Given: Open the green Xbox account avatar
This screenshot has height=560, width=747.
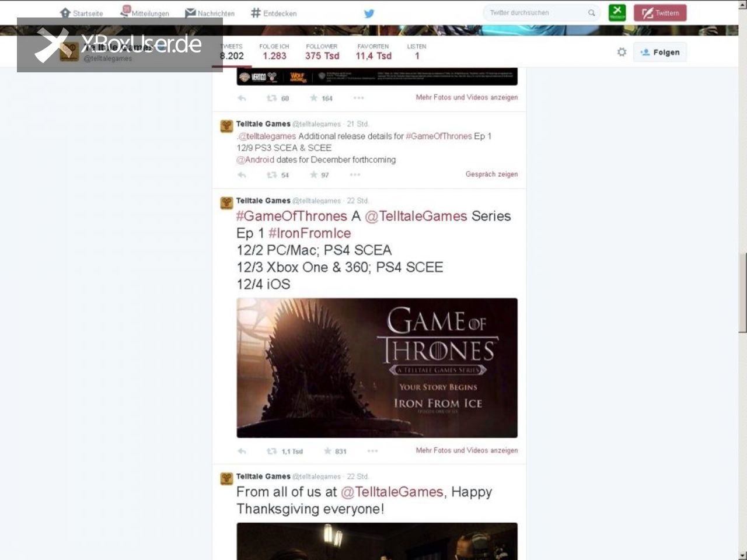Looking at the screenshot, I should pyautogui.click(x=617, y=12).
